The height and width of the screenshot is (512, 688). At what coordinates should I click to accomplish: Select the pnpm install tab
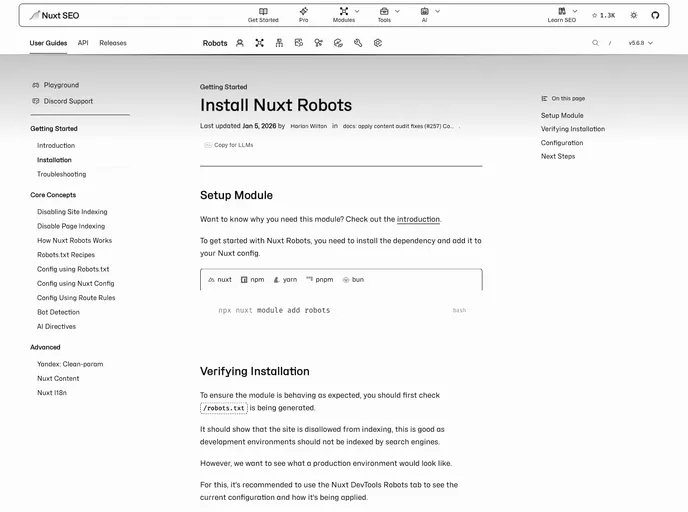[320, 280]
